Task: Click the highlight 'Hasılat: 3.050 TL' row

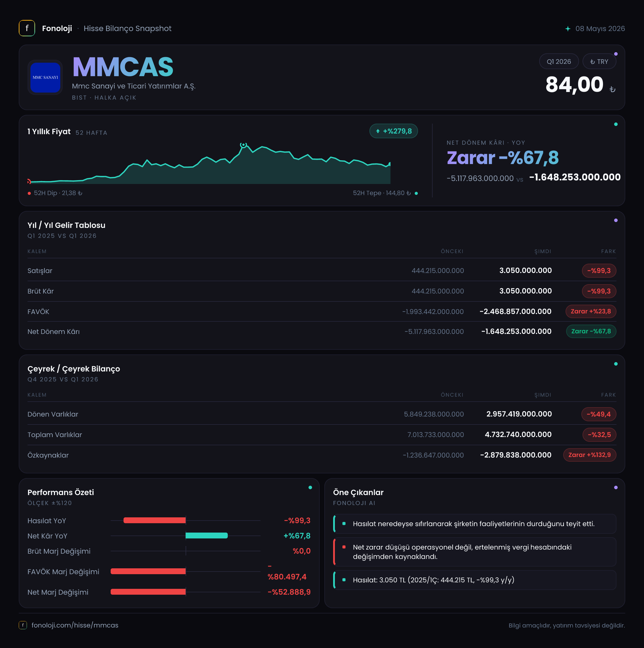Action: click(x=475, y=580)
